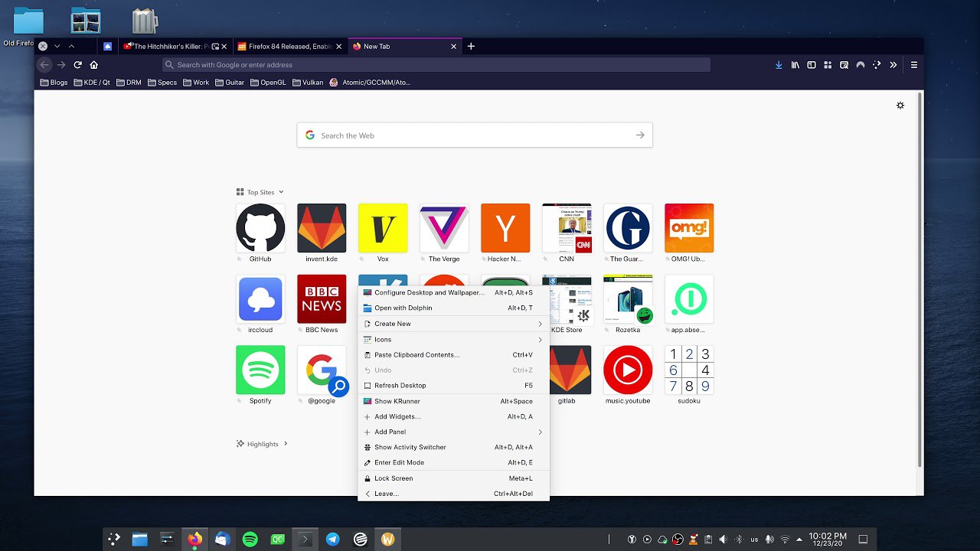
Task: Choose Open with Dolphin menu entry
Action: pos(453,308)
